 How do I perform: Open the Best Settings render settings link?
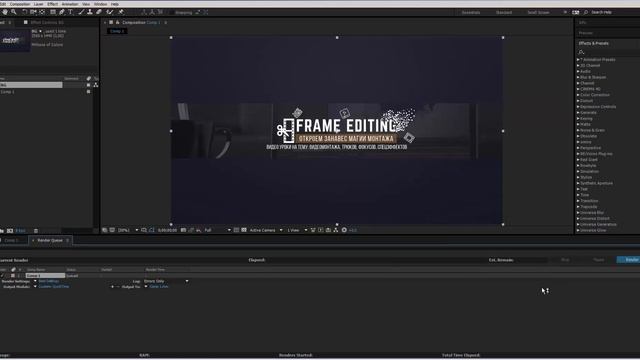49,281
